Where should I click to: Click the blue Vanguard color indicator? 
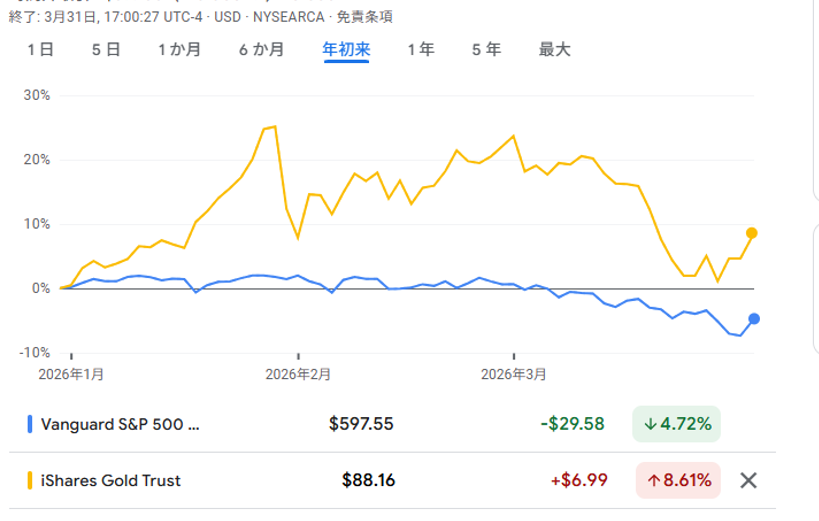click(30, 424)
